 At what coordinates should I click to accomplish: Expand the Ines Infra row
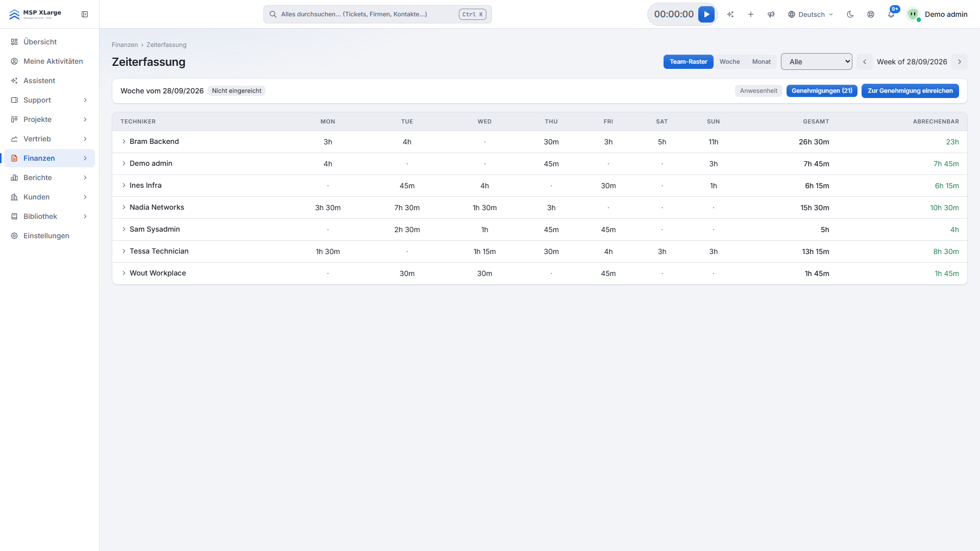(124, 185)
